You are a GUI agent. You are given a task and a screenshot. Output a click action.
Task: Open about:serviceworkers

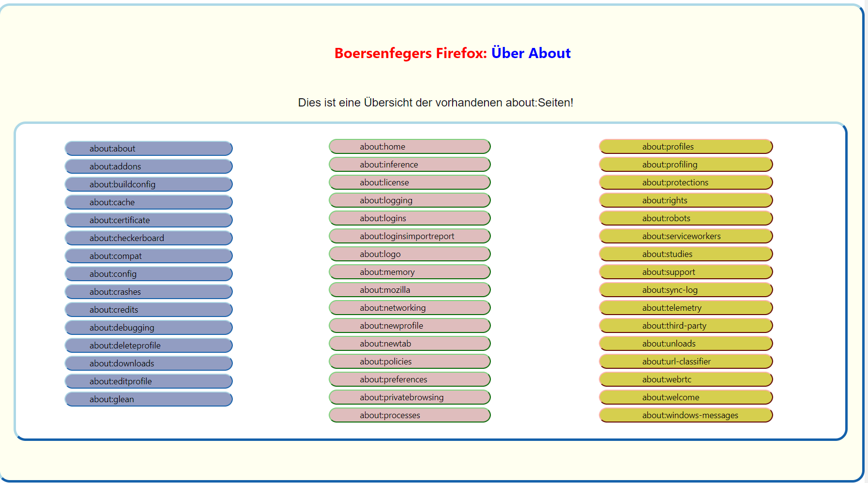click(686, 236)
